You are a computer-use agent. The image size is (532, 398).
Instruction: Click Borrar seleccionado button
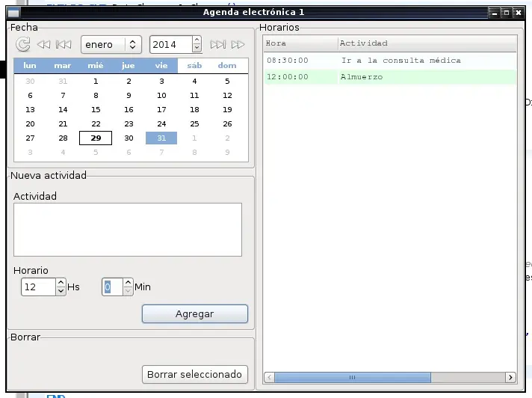(195, 374)
